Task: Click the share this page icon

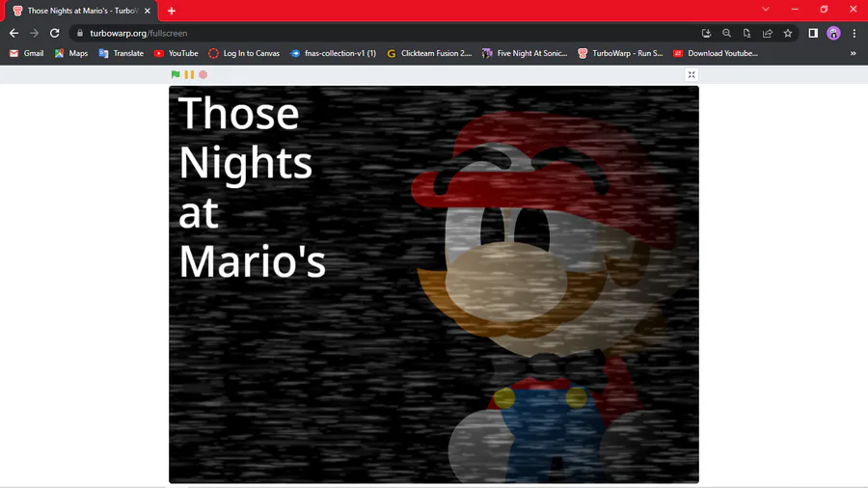Action: [768, 33]
